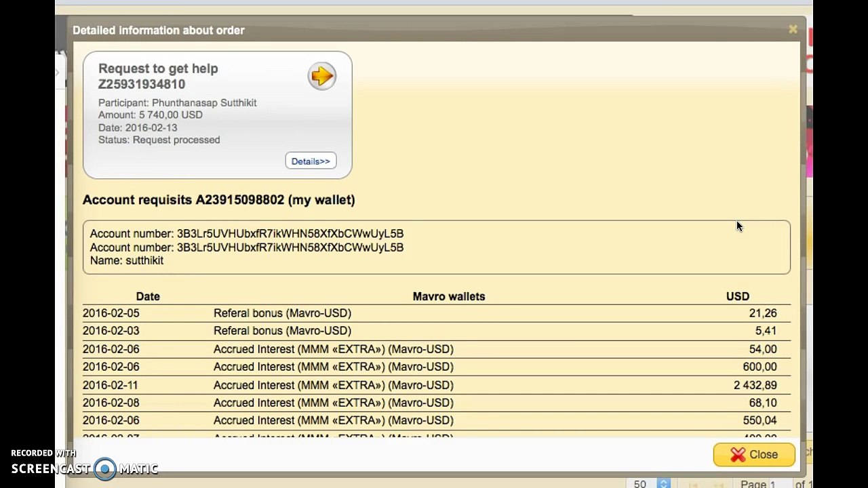Select participant name Phunthanasap Sutthikit
868x488 pixels.
pyautogui.click(x=204, y=102)
